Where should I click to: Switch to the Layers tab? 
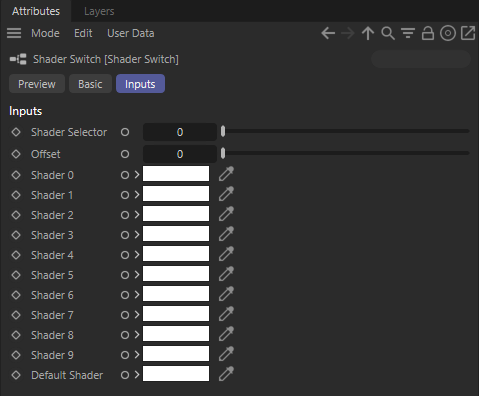click(x=99, y=11)
